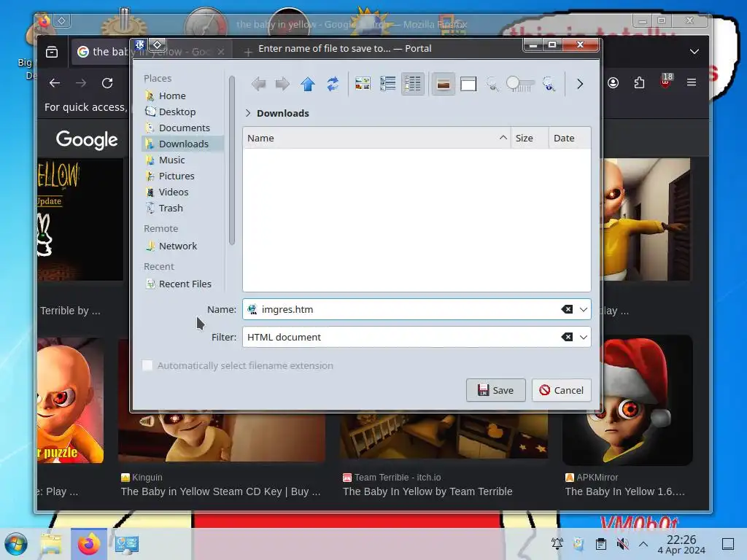Click the Firefox taskbar icon
Viewport: 747px width, 560px height.
coord(89,544)
